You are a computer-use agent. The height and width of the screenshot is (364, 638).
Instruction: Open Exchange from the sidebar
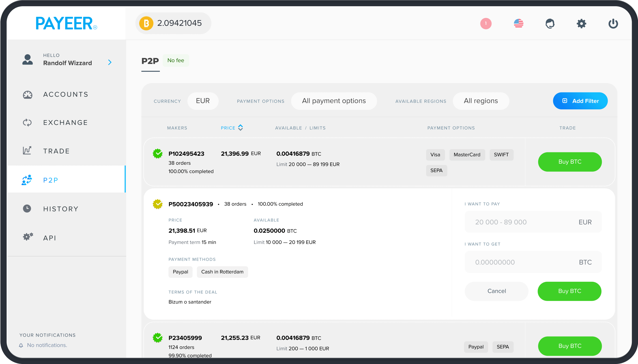tap(65, 123)
